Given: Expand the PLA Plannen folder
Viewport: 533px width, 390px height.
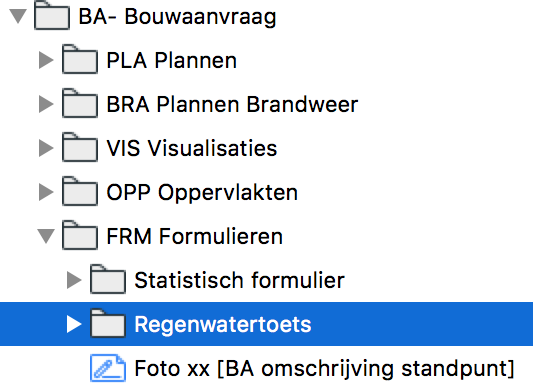Looking at the screenshot, I should coord(46,60).
